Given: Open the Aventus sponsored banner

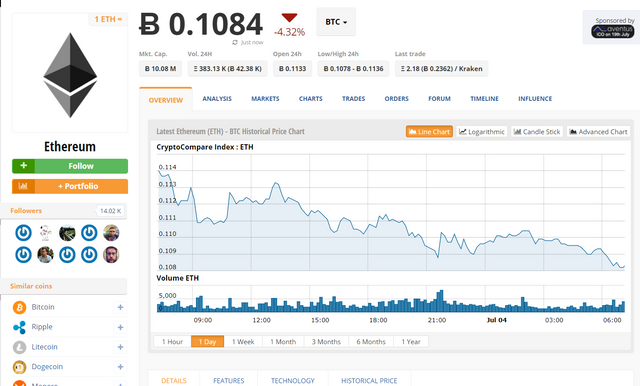Looking at the screenshot, I should point(613,31).
